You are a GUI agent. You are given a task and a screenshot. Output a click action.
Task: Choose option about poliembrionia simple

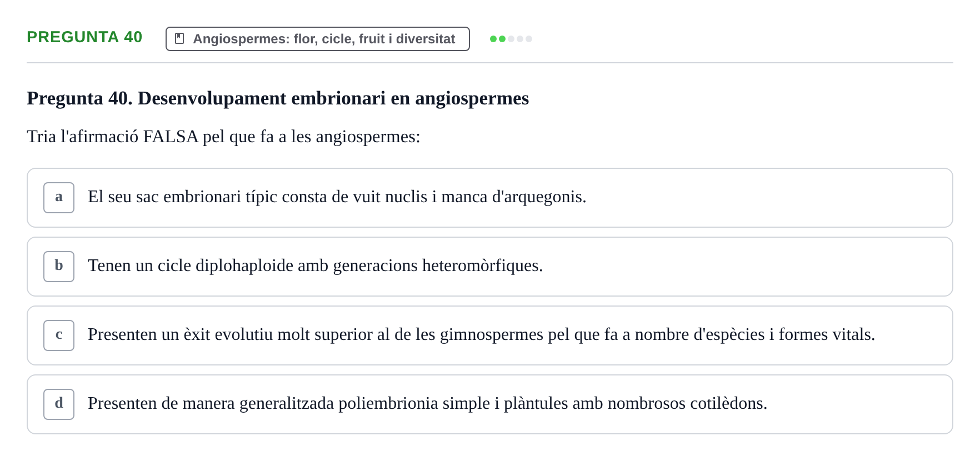click(490, 404)
